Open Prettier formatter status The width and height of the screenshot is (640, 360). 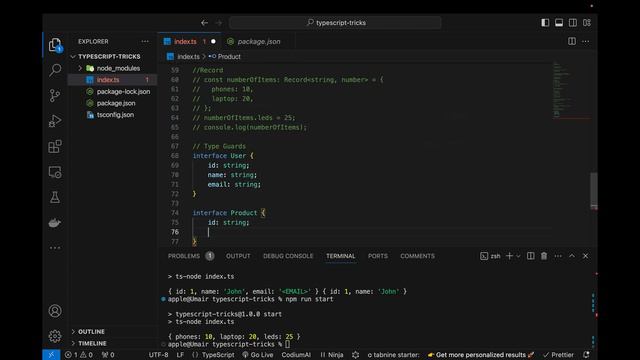(558, 355)
